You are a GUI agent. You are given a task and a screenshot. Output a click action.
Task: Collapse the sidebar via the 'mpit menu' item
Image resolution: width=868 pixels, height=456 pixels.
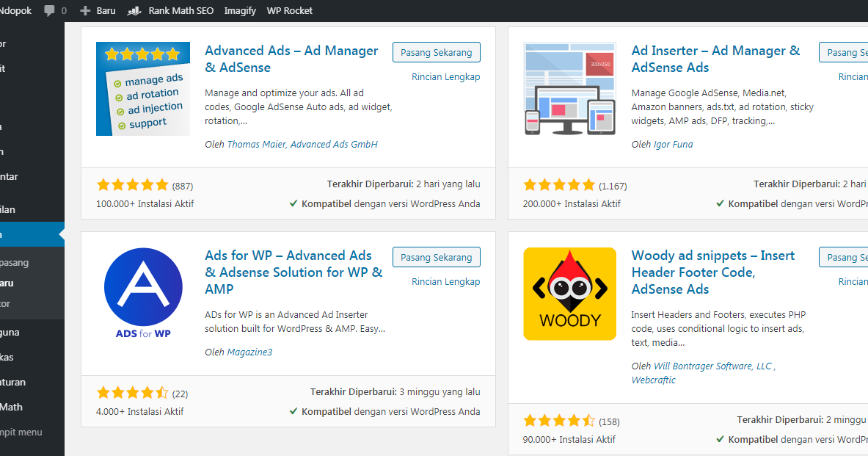21,432
